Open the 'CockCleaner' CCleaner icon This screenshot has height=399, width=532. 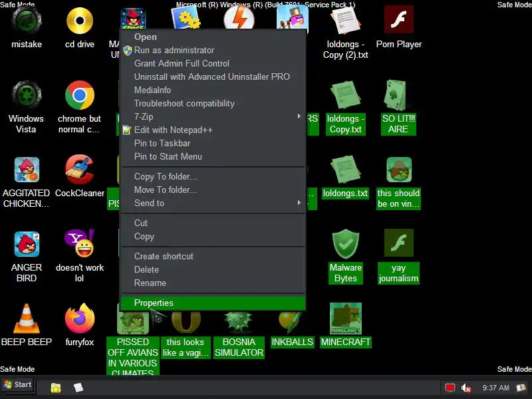(80, 170)
